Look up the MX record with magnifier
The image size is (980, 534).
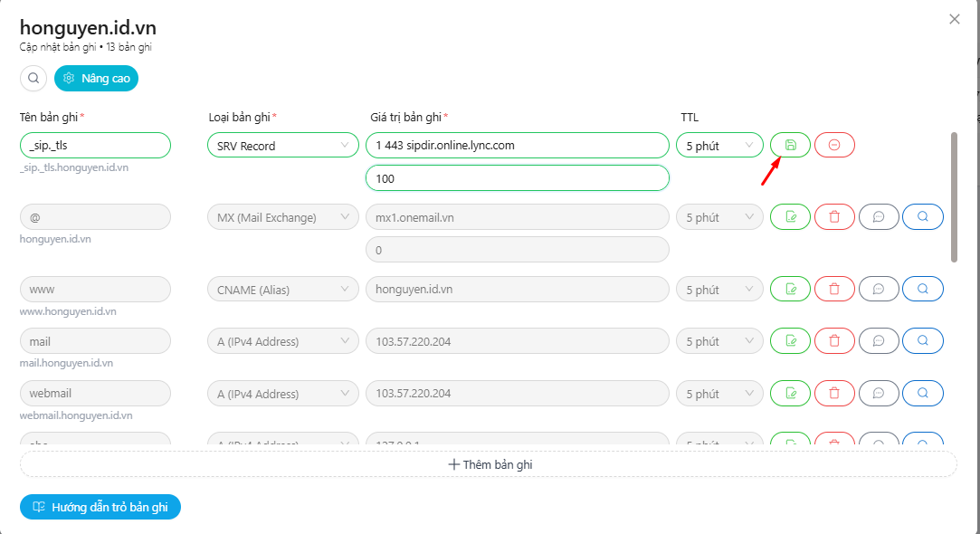[x=922, y=217]
